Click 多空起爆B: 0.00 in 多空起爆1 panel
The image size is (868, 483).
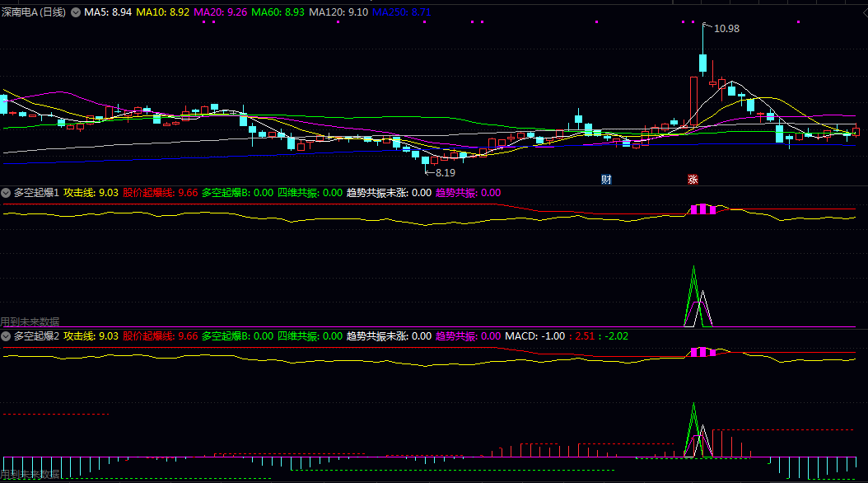[x=237, y=193]
